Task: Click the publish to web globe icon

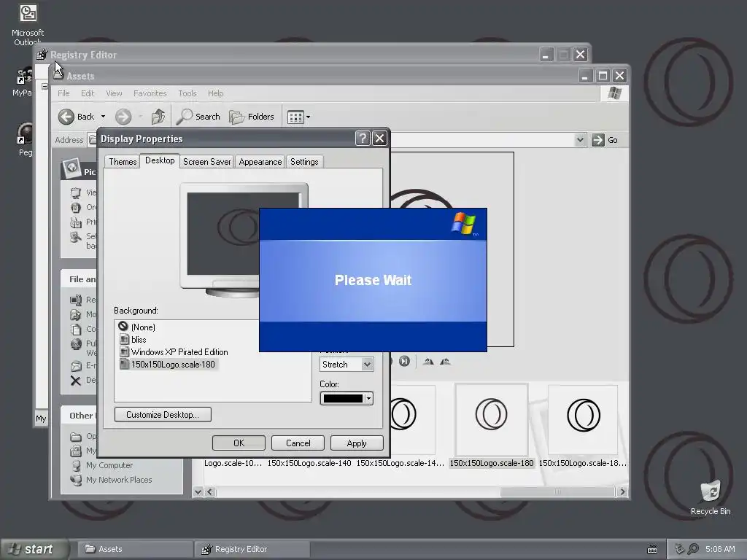Action: [76, 344]
